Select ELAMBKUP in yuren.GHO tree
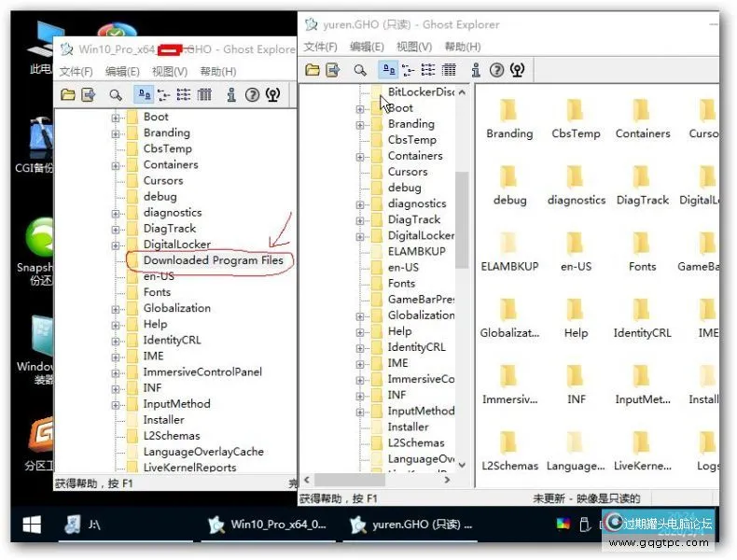Screen dimensions: 737x560 point(416,252)
